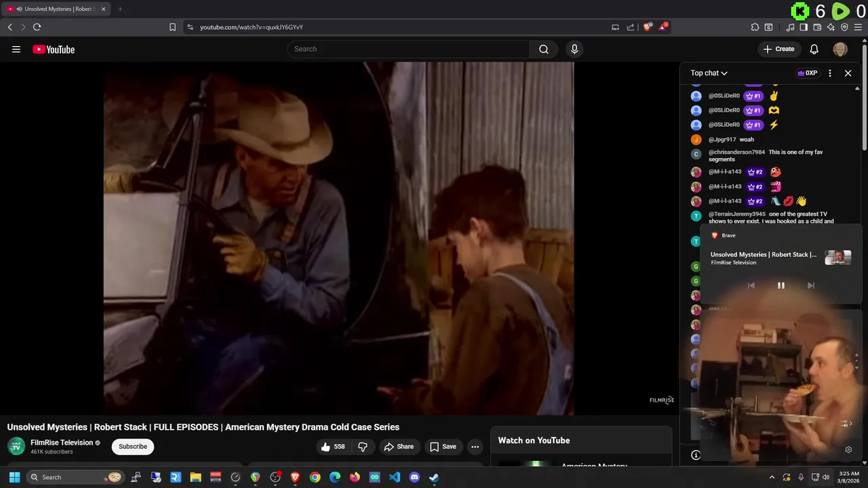Click the share page icon in address bar
Image resolution: width=868 pixels, height=488 pixels.
pos(631,27)
